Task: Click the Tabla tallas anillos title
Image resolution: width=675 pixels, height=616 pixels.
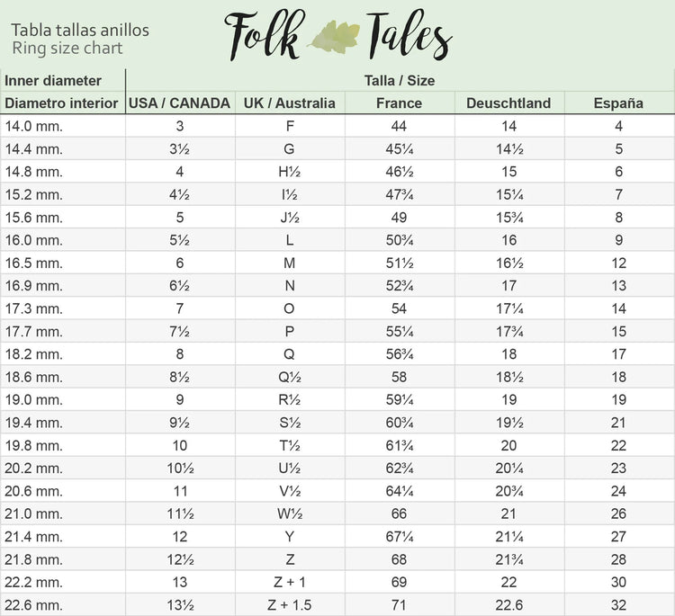Action: coord(80,31)
